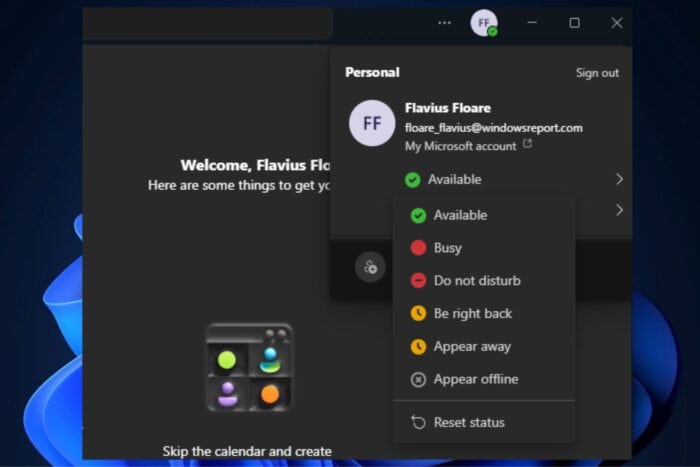Image resolution: width=700 pixels, height=467 pixels.
Task: Maximize the Teams window
Action: (575, 23)
